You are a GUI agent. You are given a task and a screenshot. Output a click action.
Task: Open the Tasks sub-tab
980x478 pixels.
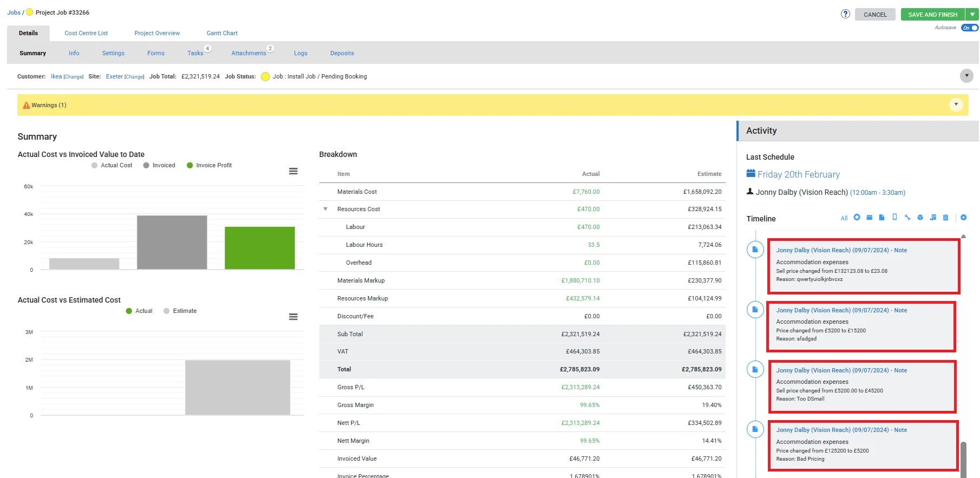pyautogui.click(x=195, y=53)
